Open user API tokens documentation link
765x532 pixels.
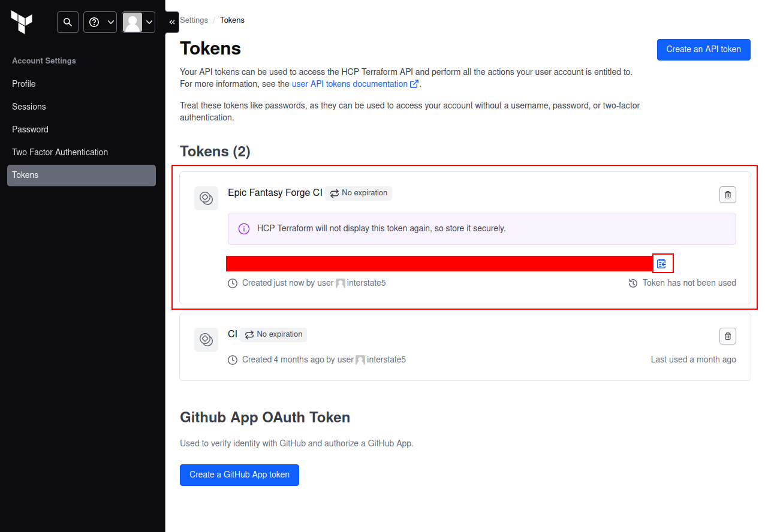[355, 84]
